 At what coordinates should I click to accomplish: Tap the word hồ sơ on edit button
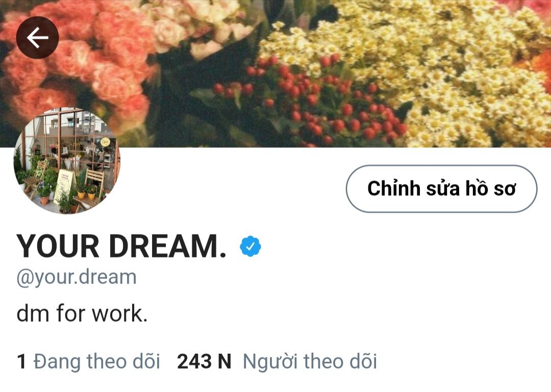coord(491,188)
